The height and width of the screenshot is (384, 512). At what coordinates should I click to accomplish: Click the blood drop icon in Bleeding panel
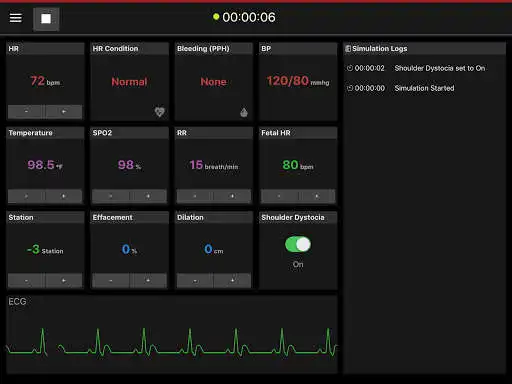tap(244, 112)
